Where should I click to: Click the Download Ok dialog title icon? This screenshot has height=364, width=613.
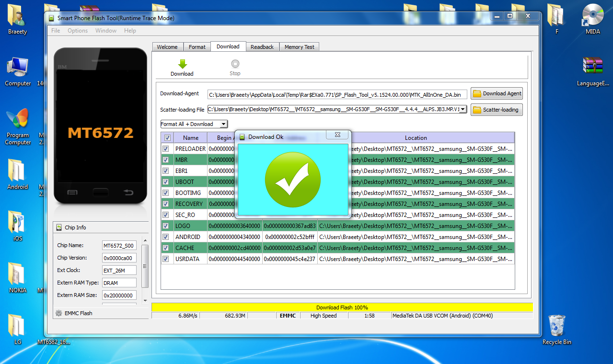click(242, 137)
